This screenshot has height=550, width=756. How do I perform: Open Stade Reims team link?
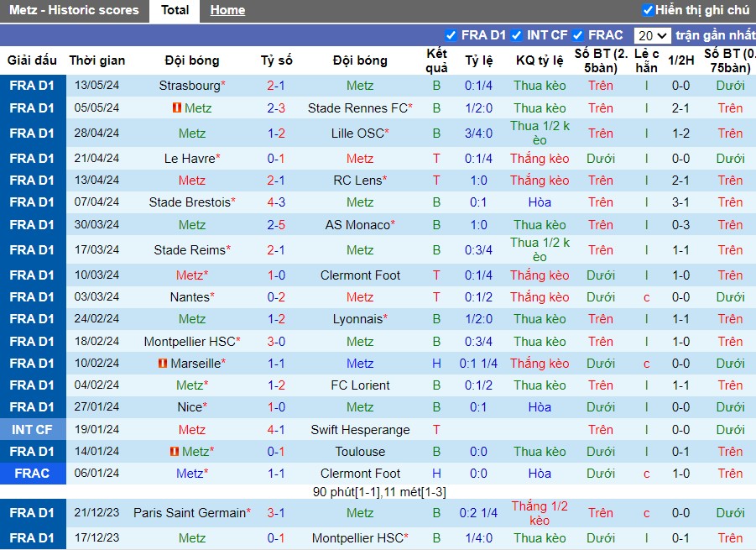[x=190, y=250]
